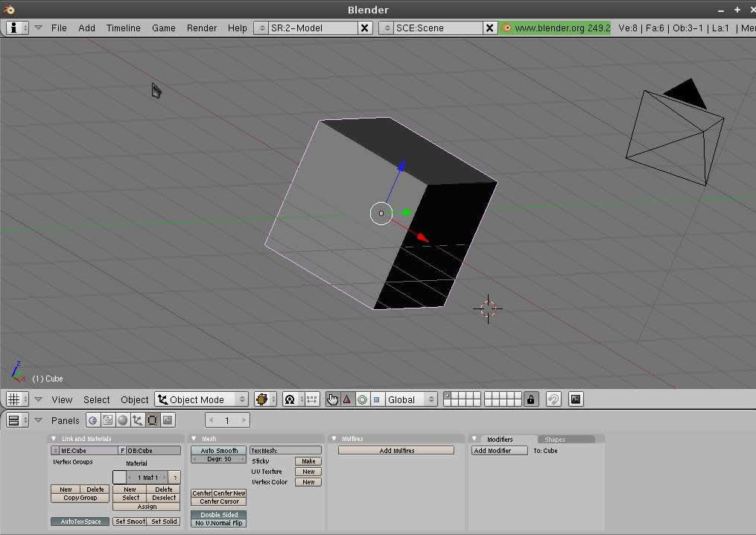The width and height of the screenshot is (756, 535).
Task: Switch to the Editing context icon in Panels
Action: coord(153,420)
